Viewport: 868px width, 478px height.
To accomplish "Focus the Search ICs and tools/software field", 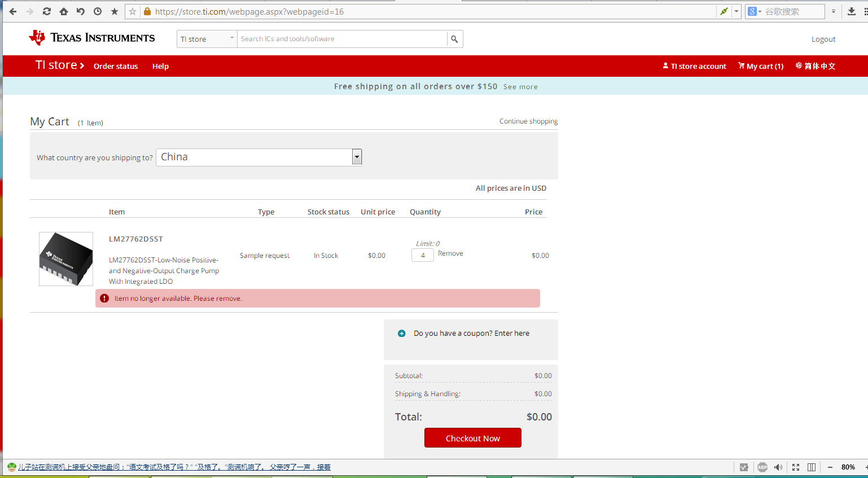I will [342, 39].
